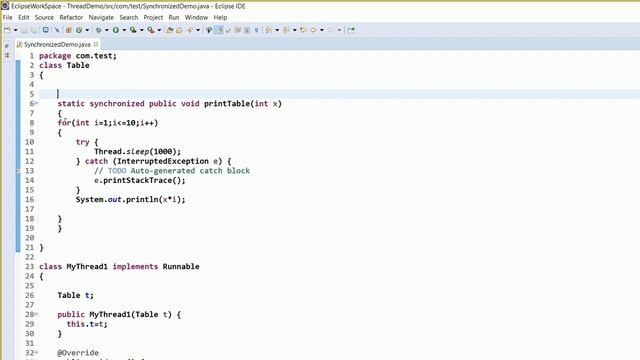Click on 'class MyThread1 implements Runnable' line
Image resolution: width=640 pixels, height=360 pixels.
[x=119, y=267]
